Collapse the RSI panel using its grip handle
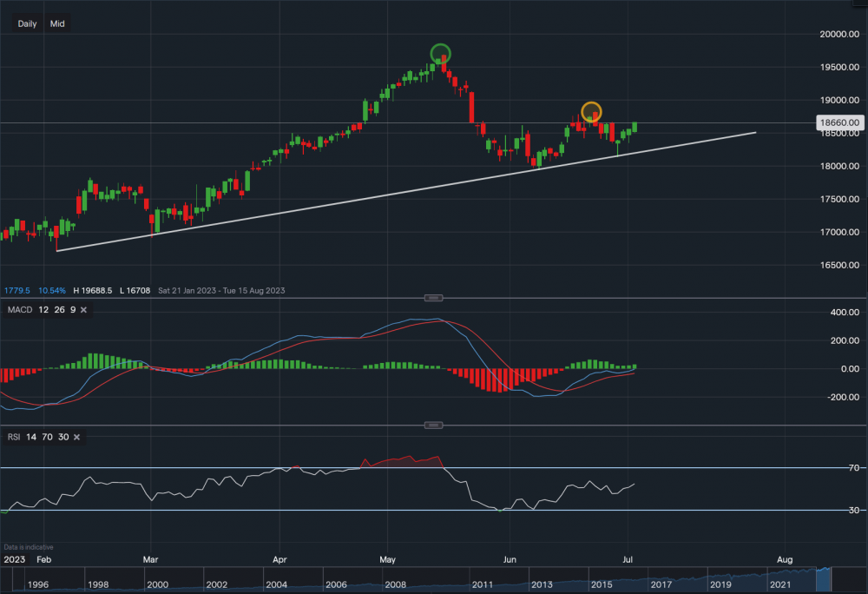Screen dimensions: 868x594 click(434, 425)
